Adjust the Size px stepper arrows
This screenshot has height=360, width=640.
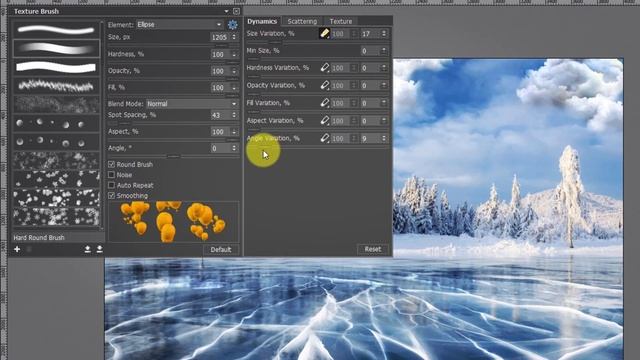pyautogui.click(x=234, y=37)
